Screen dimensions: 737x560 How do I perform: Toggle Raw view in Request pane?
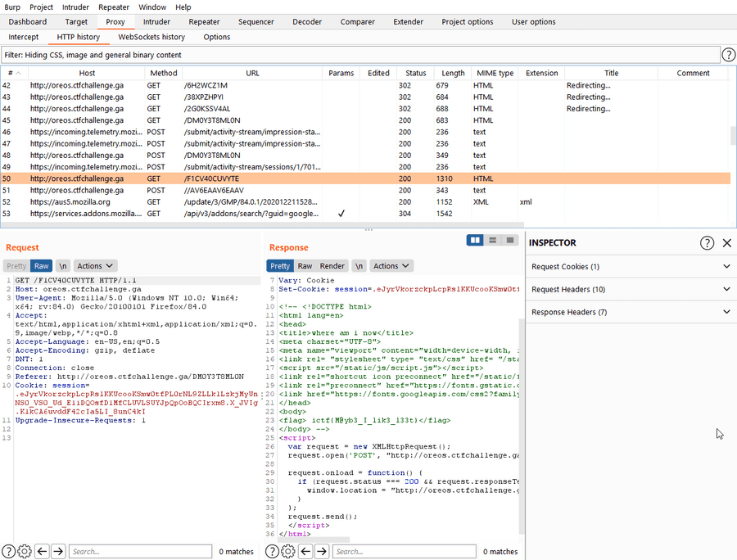(x=41, y=266)
